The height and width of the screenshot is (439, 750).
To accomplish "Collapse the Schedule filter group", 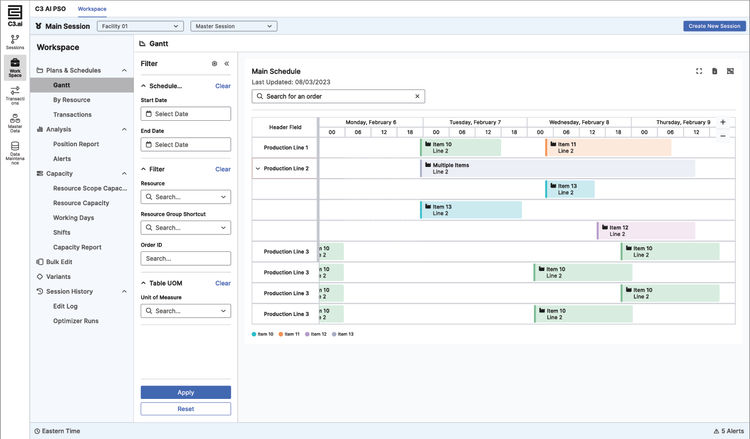I will (143, 86).
